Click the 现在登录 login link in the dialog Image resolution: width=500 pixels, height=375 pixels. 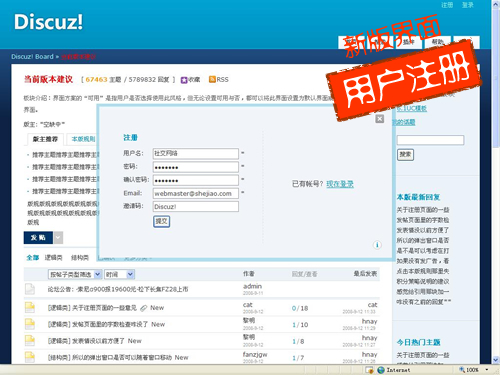[x=340, y=184]
